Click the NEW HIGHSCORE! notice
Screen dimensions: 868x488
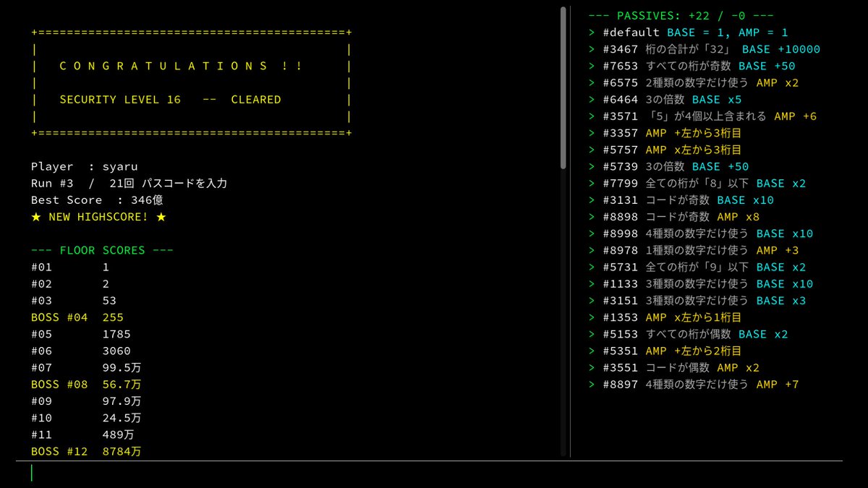click(98, 217)
